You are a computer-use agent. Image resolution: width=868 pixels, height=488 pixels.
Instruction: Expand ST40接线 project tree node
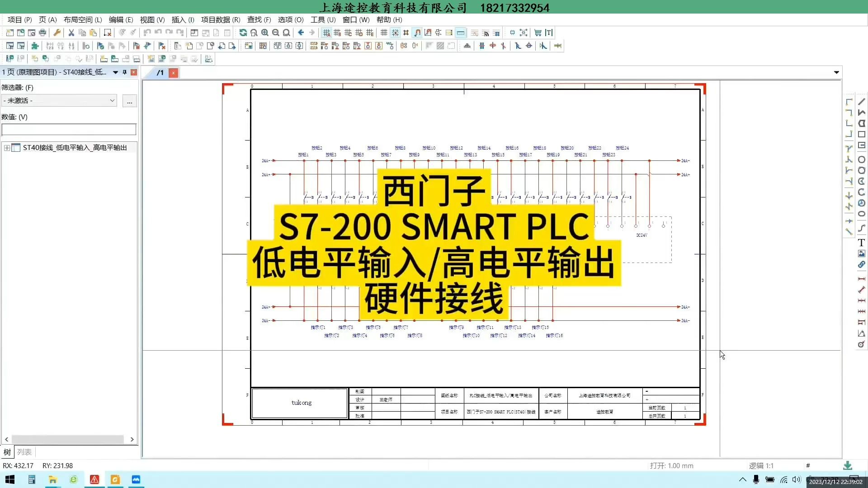pos(7,148)
